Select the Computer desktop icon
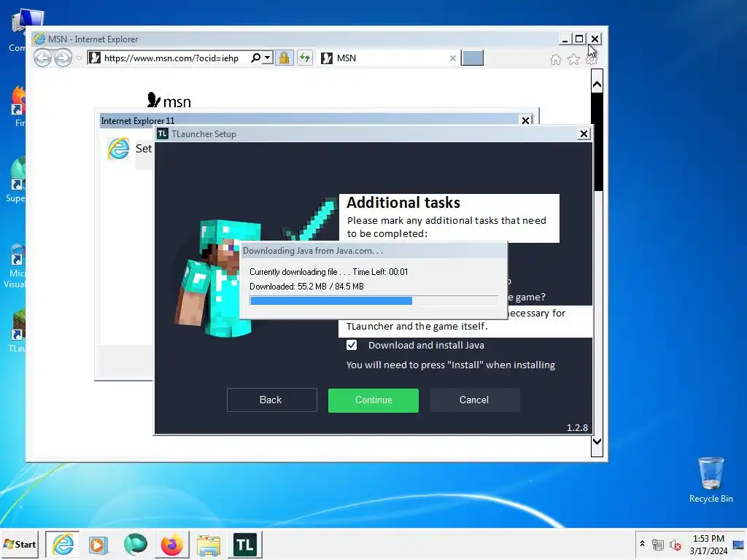 click(x=21, y=31)
